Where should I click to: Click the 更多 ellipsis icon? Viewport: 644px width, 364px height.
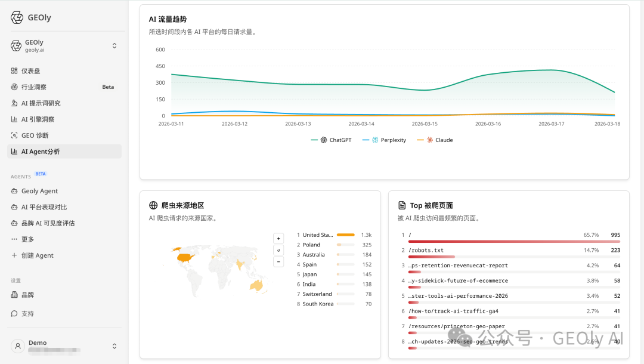[14, 239]
